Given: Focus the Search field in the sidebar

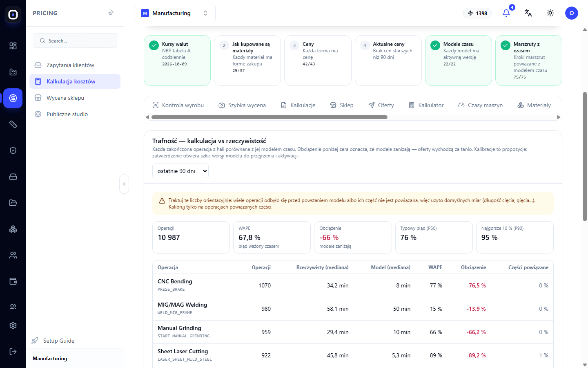Looking at the screenshot, I should tap(75, 40).
